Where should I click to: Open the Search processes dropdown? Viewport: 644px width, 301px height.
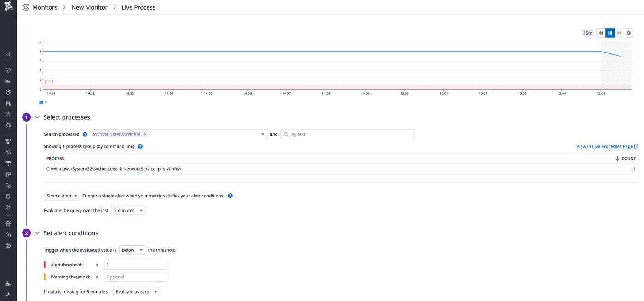[x=263, y=134]
